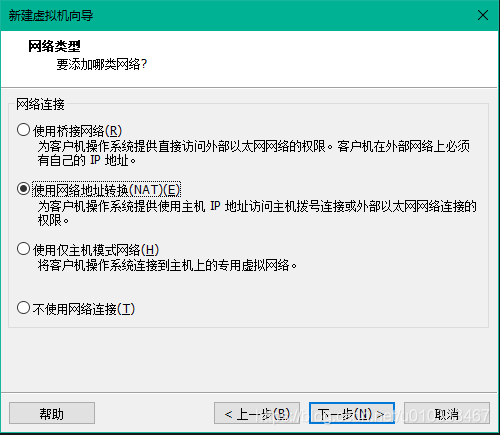The image size is (500, 435).
Task: Click the NAT option description text
Action: pyautogui.click(x=257, y=213)
